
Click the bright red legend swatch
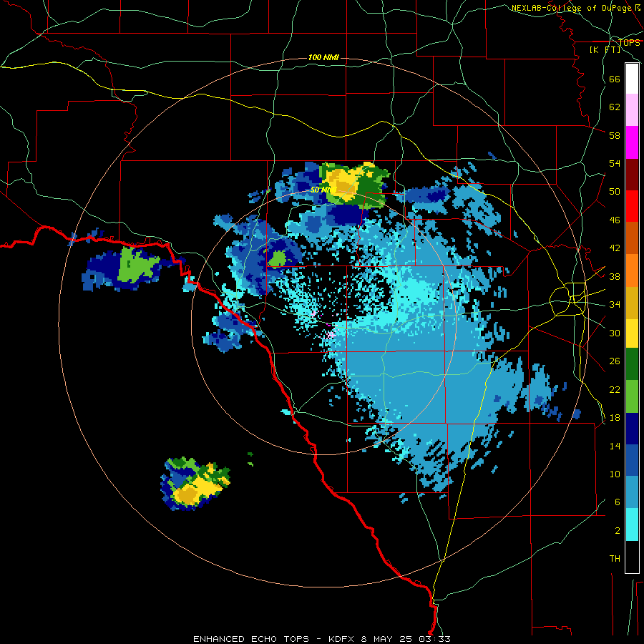coord(632,206)
